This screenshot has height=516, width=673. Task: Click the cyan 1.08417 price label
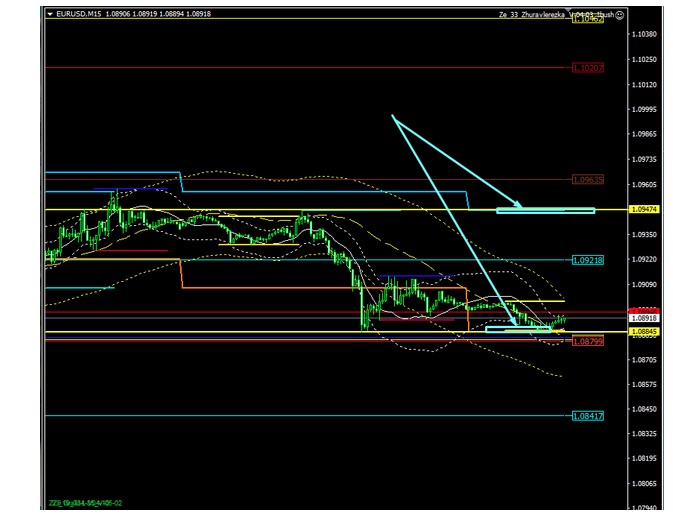[587, 416]
